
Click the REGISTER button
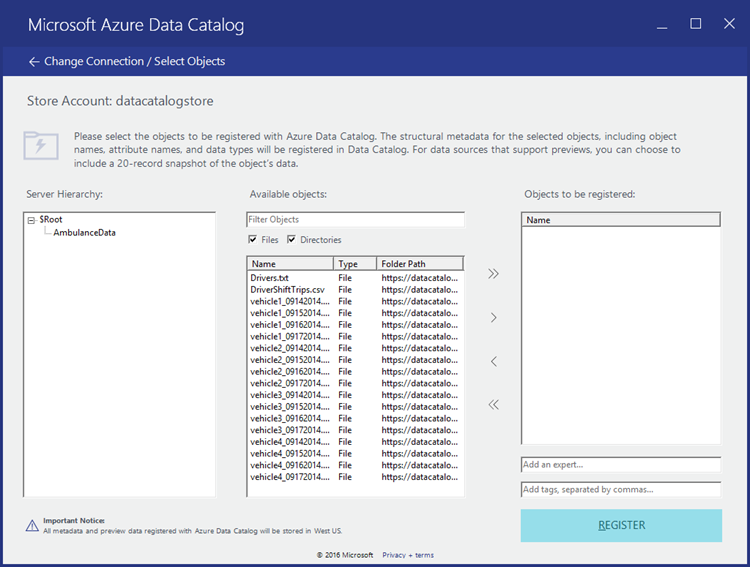tap(621, 525)
